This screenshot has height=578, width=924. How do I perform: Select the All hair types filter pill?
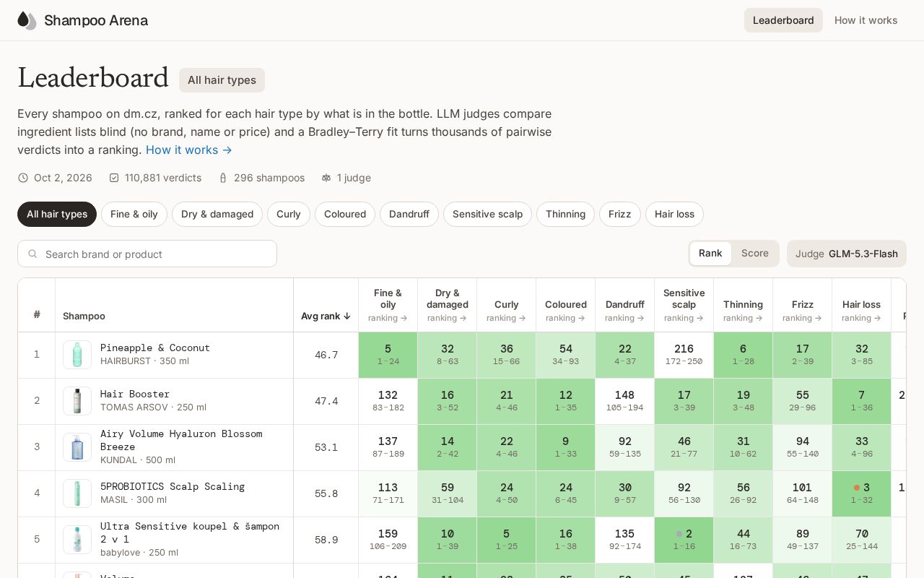click(x=57, y=214)
